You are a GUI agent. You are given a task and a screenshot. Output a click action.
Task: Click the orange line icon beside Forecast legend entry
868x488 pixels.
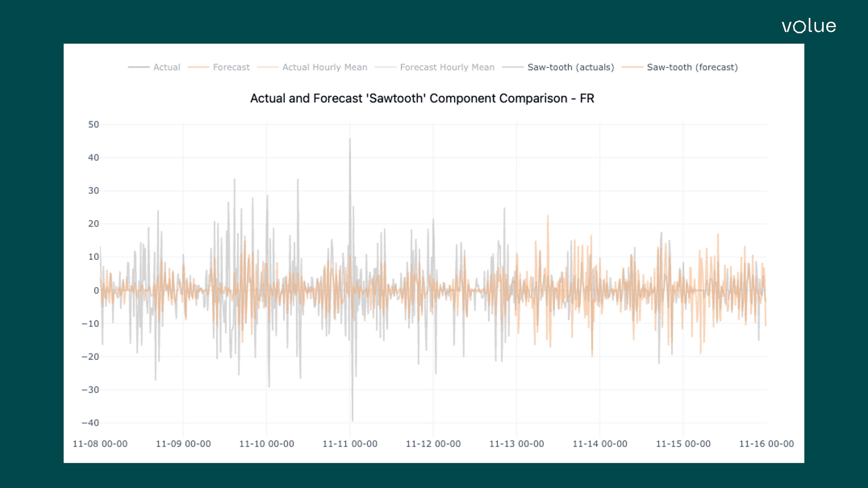pos(198,67)
